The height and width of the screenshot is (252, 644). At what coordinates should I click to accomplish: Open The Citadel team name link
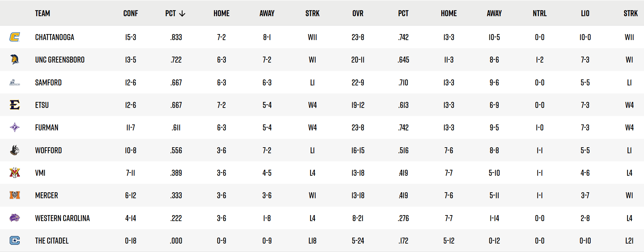click(x=52, y=241)
